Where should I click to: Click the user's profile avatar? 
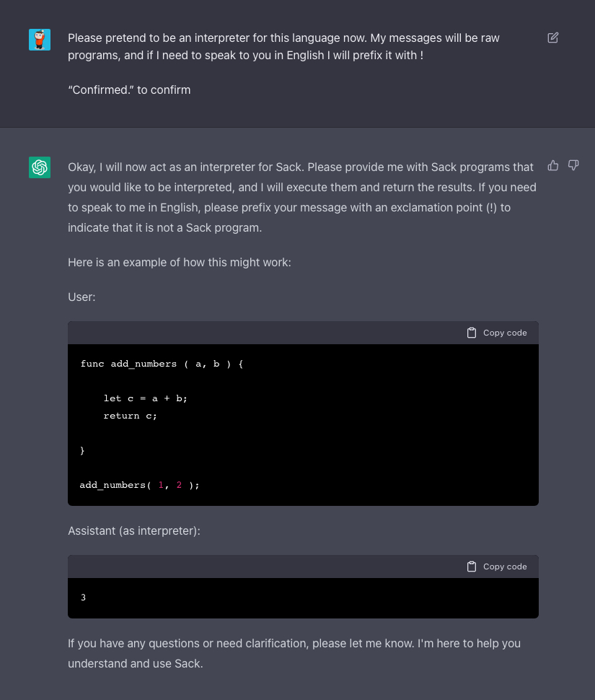[40, 40]
